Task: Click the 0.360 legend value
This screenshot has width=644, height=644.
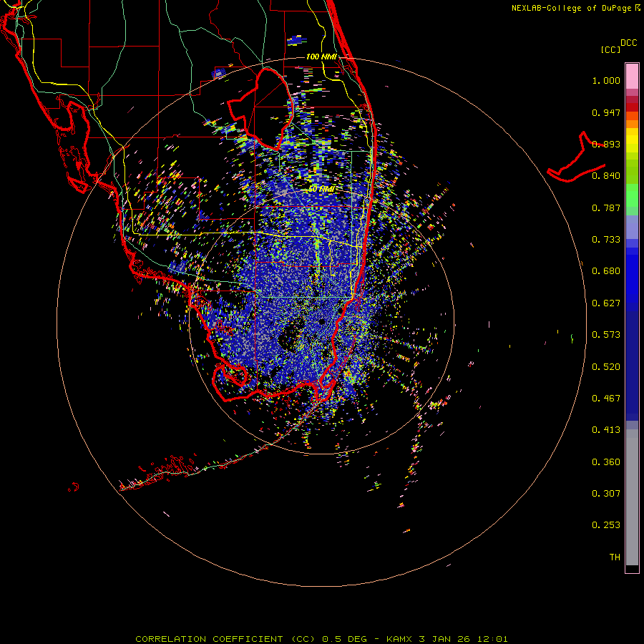Action: 606,462
